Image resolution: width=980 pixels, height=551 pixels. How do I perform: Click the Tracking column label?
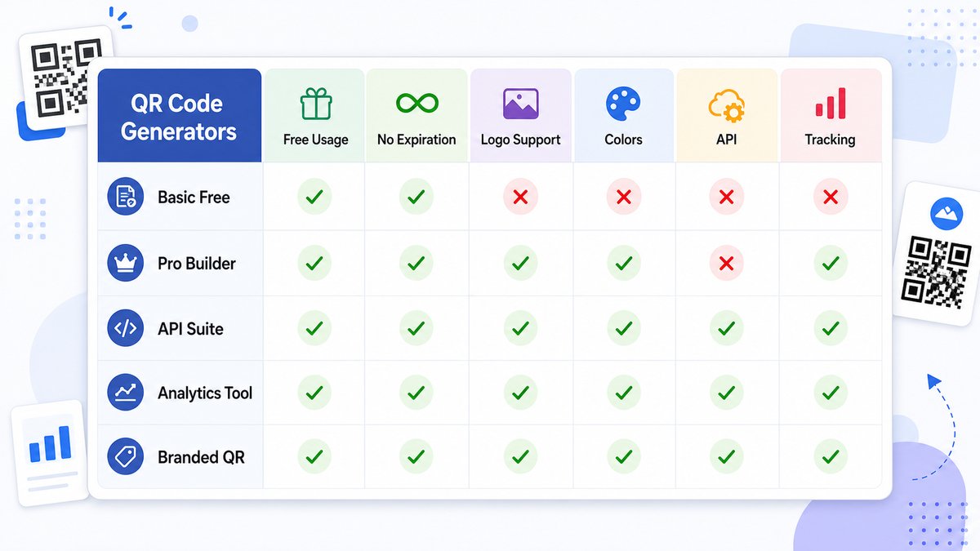click(830, 140)
